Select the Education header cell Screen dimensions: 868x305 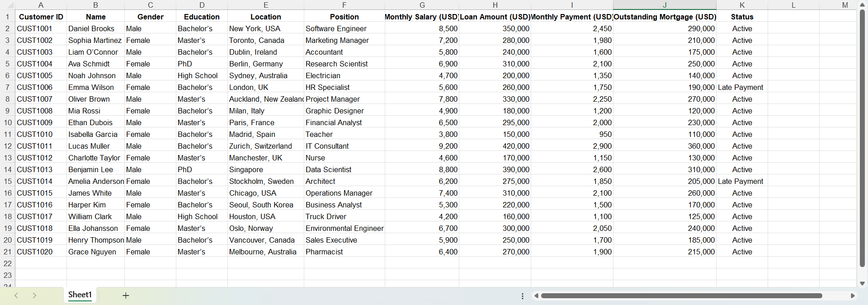click(202, 17)
